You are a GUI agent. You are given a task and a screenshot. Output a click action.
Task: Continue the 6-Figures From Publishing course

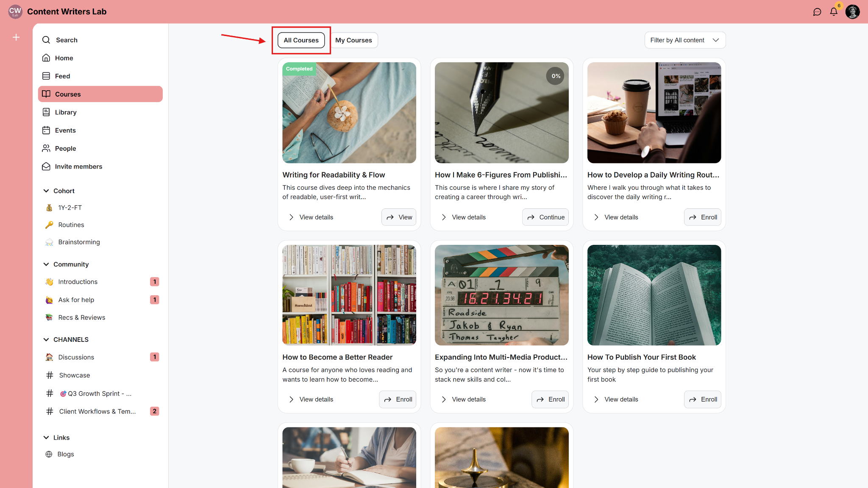(x=545, y=217)
